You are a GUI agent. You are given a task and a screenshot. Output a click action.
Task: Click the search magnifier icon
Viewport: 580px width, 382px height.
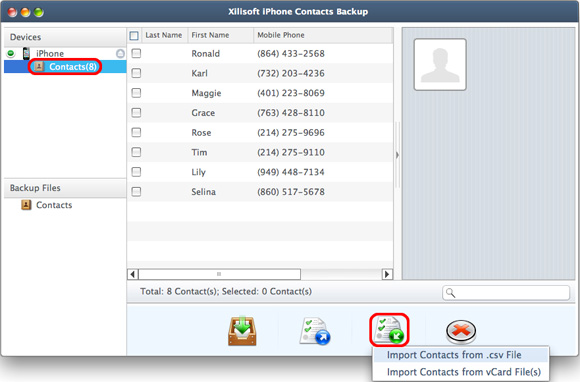[450, 293]
